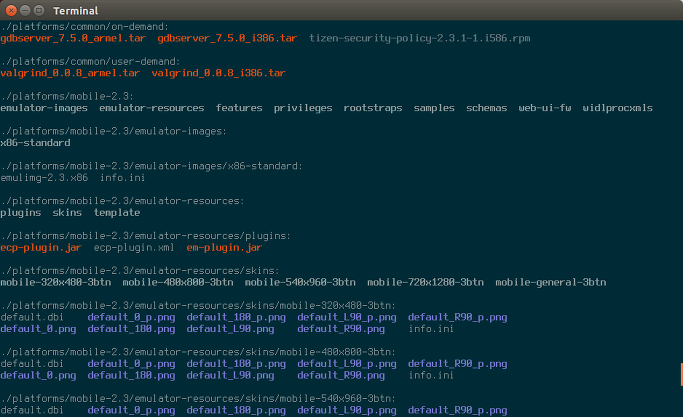Image resolution: width=683 pixels, height=417 pixels.
Task: Click the rootstraps directory name
Action: tap(373, 108)
